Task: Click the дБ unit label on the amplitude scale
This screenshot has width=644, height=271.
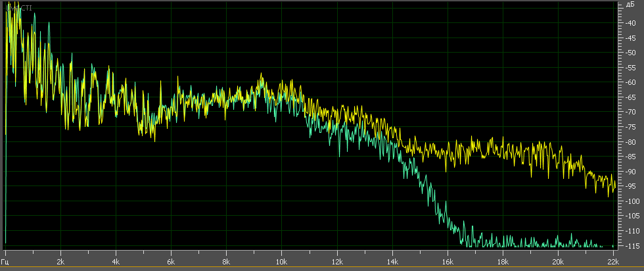Action: click(630, 5)
